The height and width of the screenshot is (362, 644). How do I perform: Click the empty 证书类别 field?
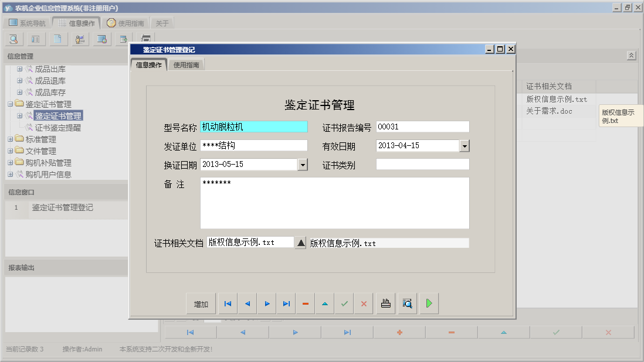coord(423,165)
